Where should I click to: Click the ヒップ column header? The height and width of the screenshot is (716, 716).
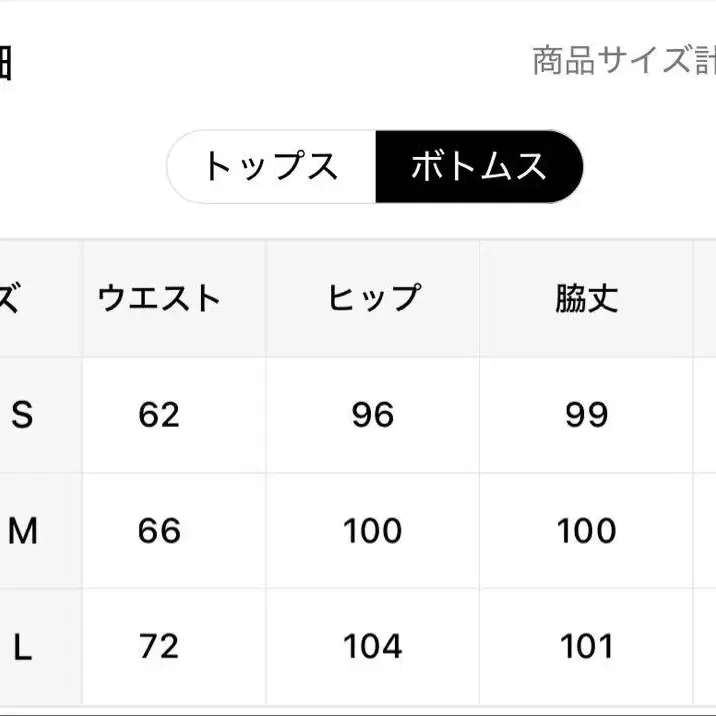tap(373, 298)
